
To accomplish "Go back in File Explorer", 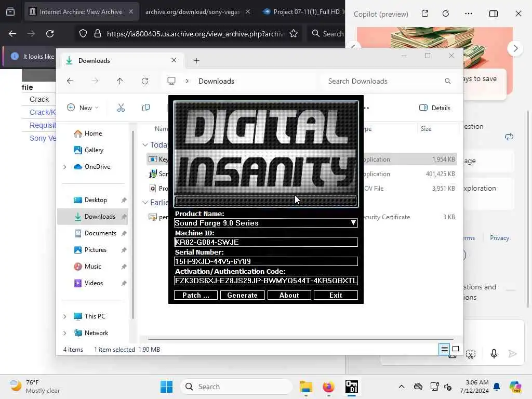I will click(70, 81).
